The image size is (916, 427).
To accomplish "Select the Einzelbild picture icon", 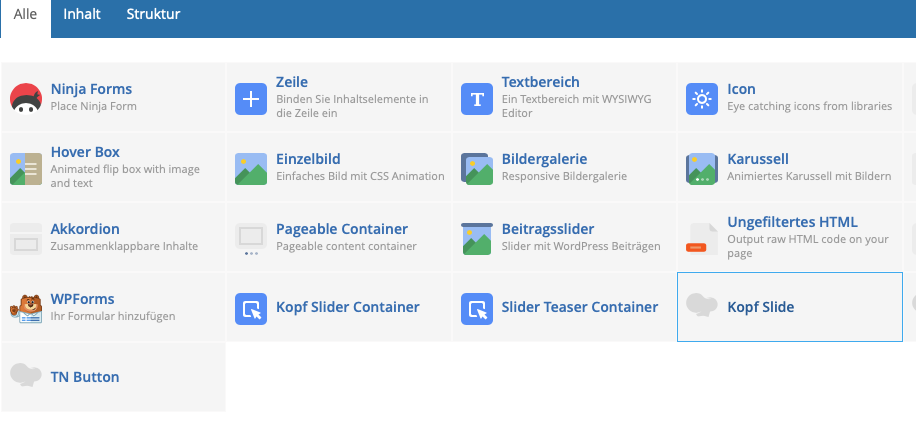I will point(251,169).
